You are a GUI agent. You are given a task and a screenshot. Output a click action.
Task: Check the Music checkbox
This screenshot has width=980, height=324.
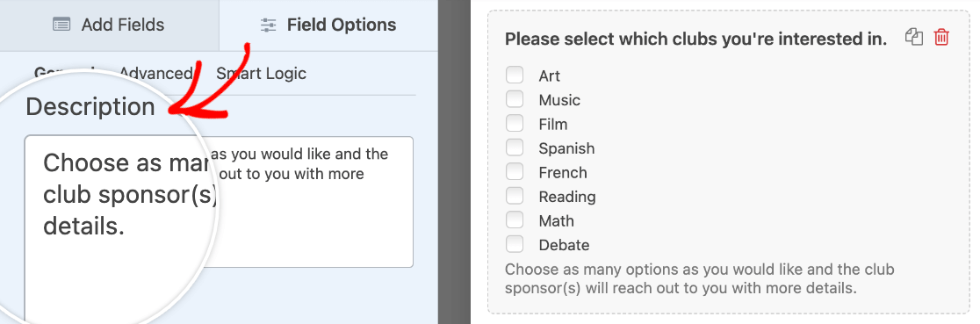pos(515,99)
